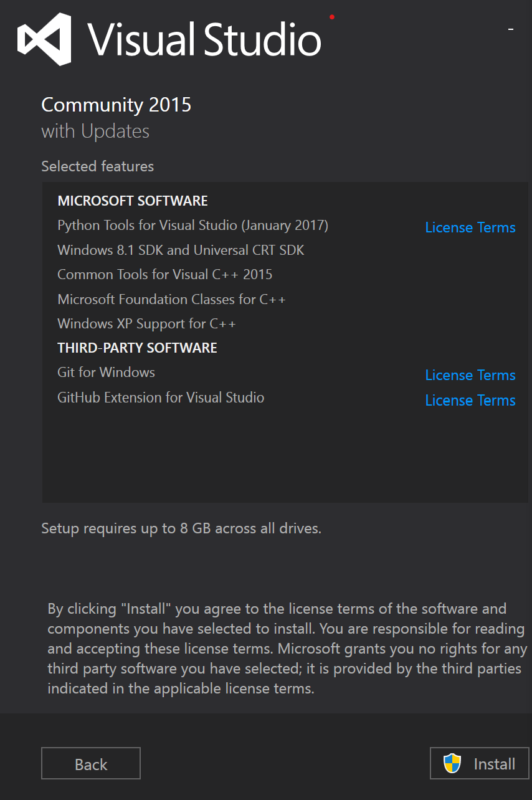Click the Install button
Viewport: 532px width, 800px height.
[479, 763]
